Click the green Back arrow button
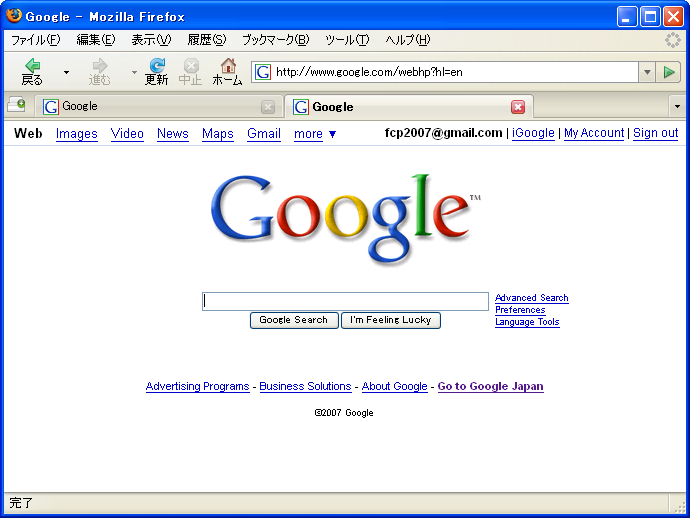Viewport: 690px width, 518px height. (x=32, y=67)
